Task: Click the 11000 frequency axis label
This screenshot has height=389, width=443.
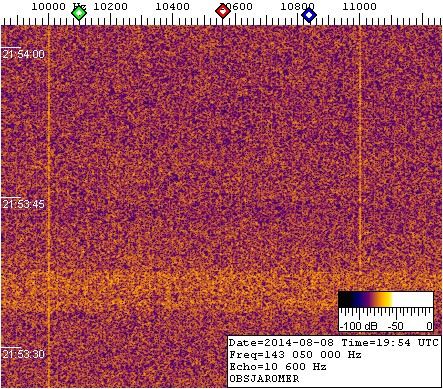Action: click(x=359, y=6)
